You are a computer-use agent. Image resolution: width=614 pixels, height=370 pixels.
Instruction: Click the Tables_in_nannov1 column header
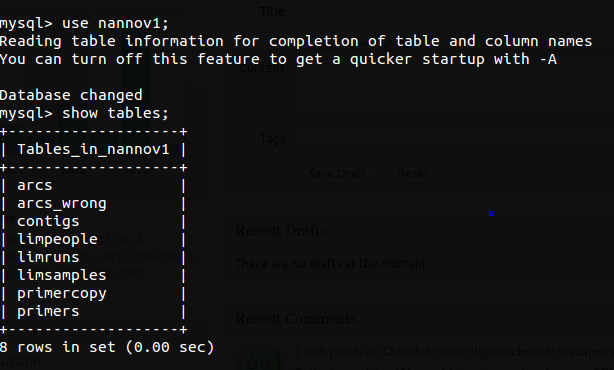coord(93,149)
